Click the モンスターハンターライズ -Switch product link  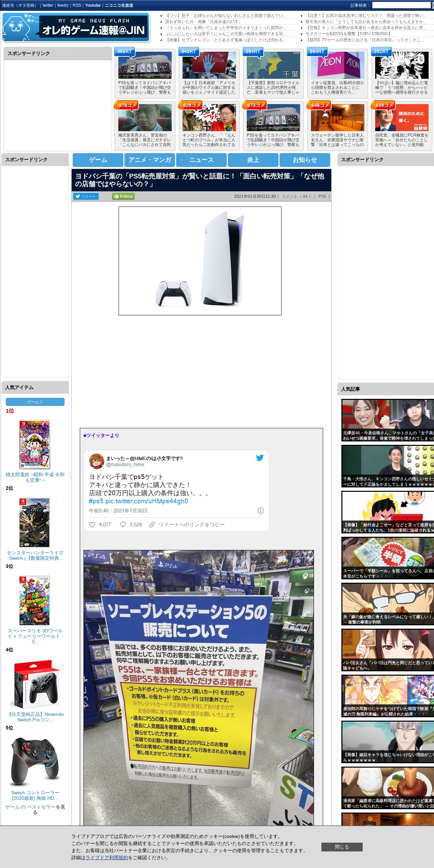[35, 555]
